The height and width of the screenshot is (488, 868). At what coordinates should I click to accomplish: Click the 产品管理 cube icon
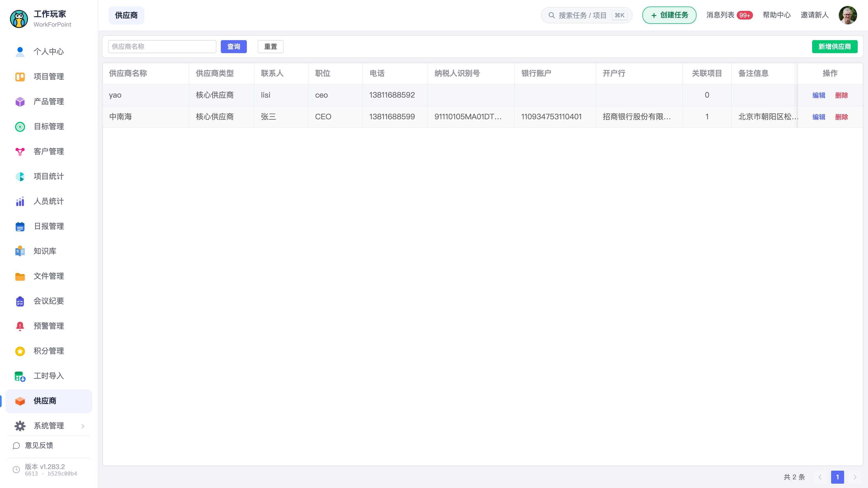coord(20,101)
